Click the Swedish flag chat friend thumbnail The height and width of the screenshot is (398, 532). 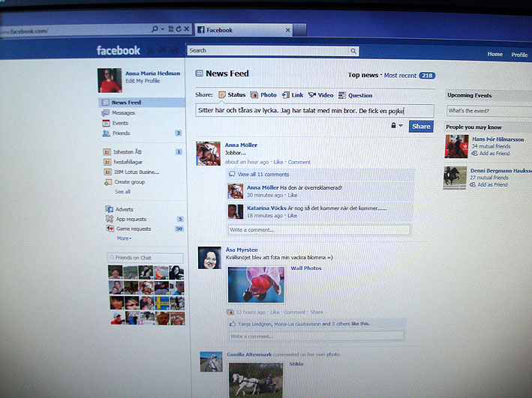click(161, 303)
